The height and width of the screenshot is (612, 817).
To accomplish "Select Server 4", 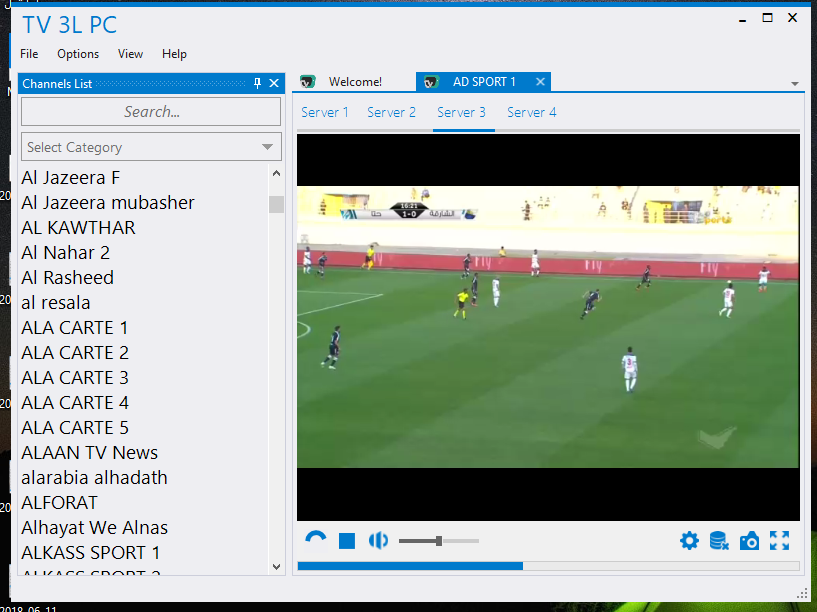I will (531, 113).
